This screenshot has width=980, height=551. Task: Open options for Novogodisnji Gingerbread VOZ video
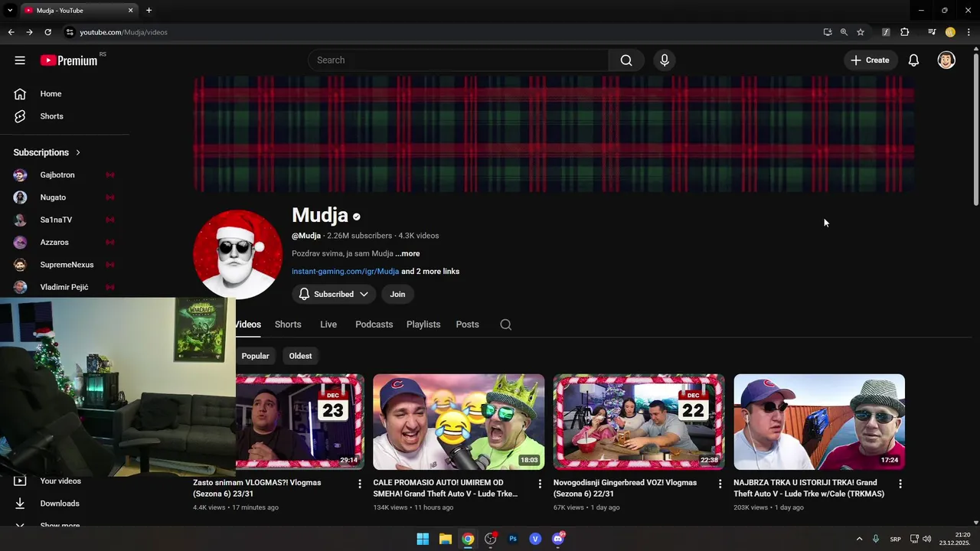click(720, 484)
